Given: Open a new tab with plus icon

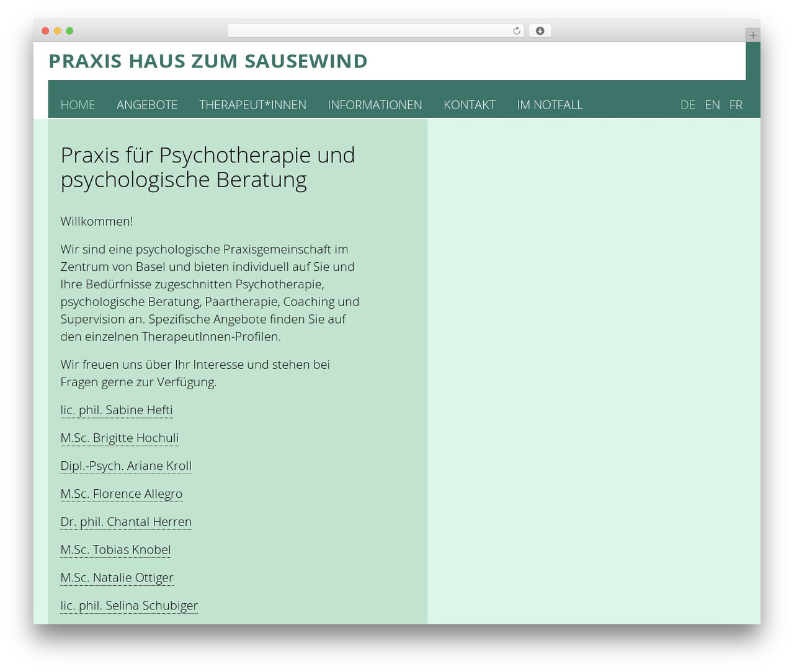Looking at the screenshot, I should pos(752,35).
